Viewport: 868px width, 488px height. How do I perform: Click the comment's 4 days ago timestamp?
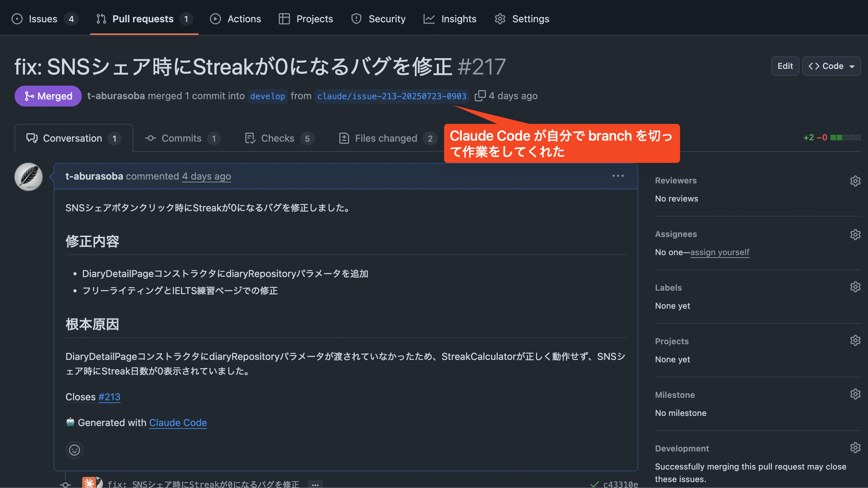pos(206,176)
